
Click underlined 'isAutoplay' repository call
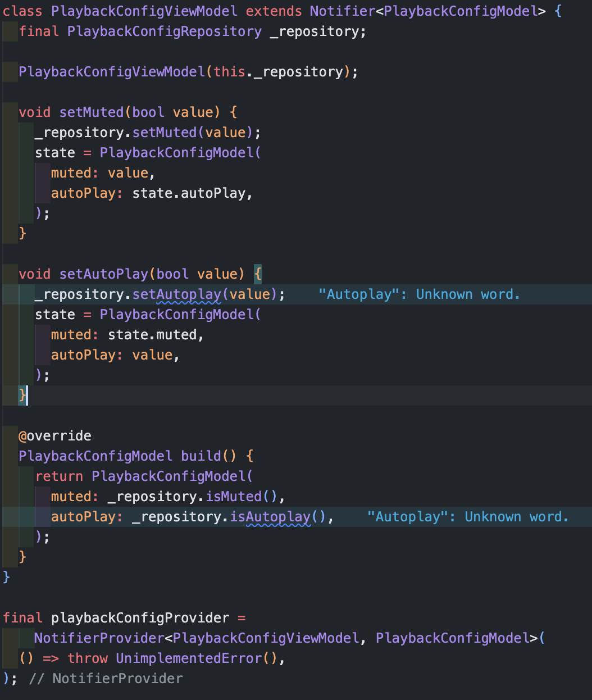(x=270, y=516)
